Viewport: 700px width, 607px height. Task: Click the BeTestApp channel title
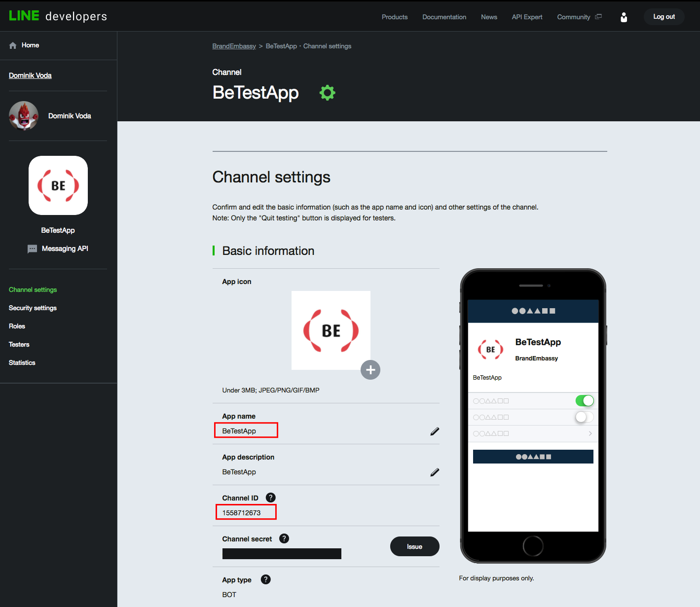[256, 93]
